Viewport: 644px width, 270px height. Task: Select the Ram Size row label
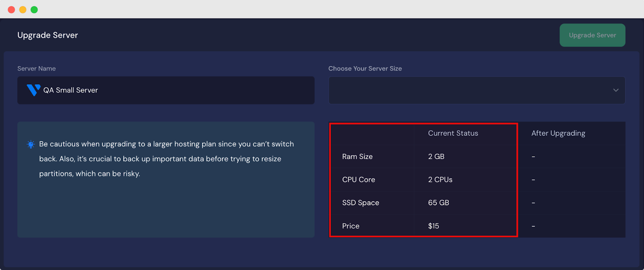(357, 156)
